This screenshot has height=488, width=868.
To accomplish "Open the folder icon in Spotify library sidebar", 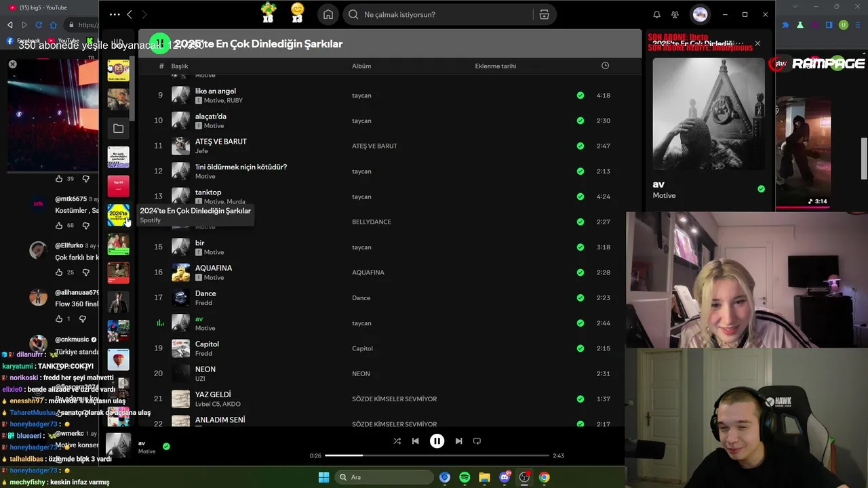I will 118,128.
